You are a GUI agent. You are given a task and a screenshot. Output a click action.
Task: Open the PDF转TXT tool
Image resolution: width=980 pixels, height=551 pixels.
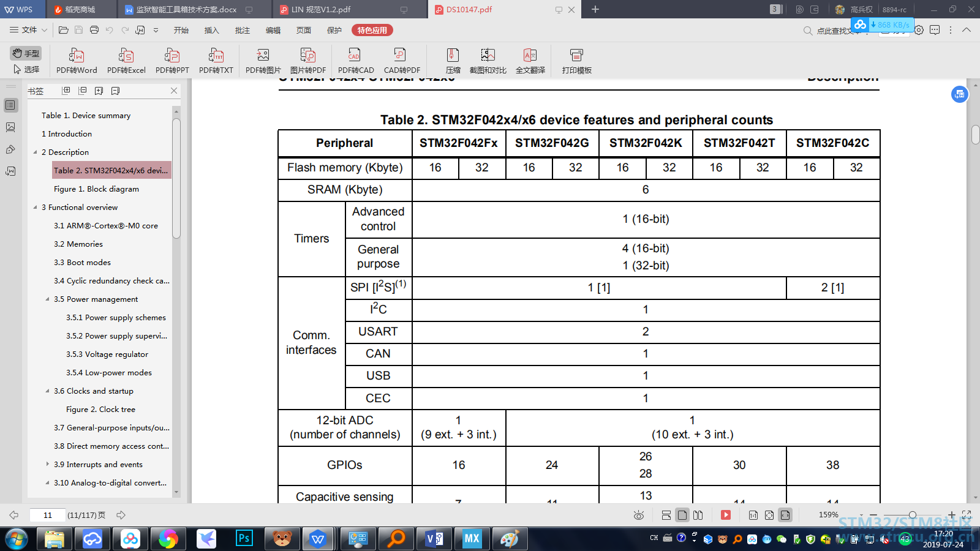pyautogui.click(x=216, y=61)
